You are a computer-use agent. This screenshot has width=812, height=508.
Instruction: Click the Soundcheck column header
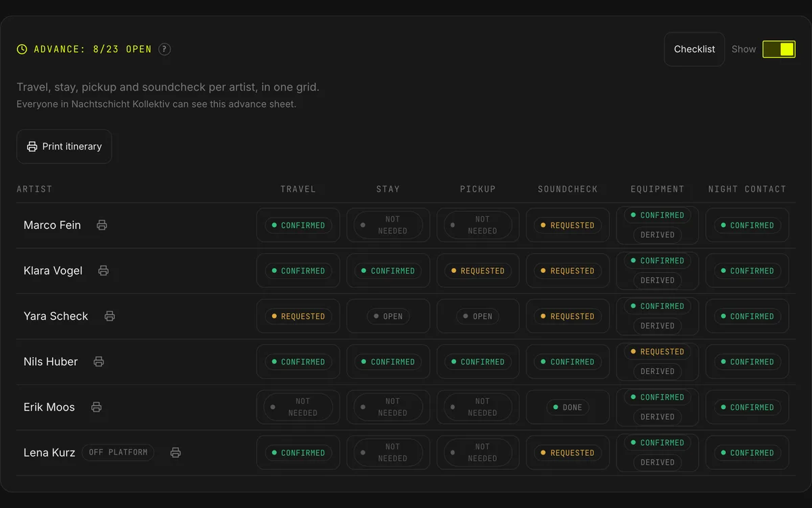coord(568,189)
